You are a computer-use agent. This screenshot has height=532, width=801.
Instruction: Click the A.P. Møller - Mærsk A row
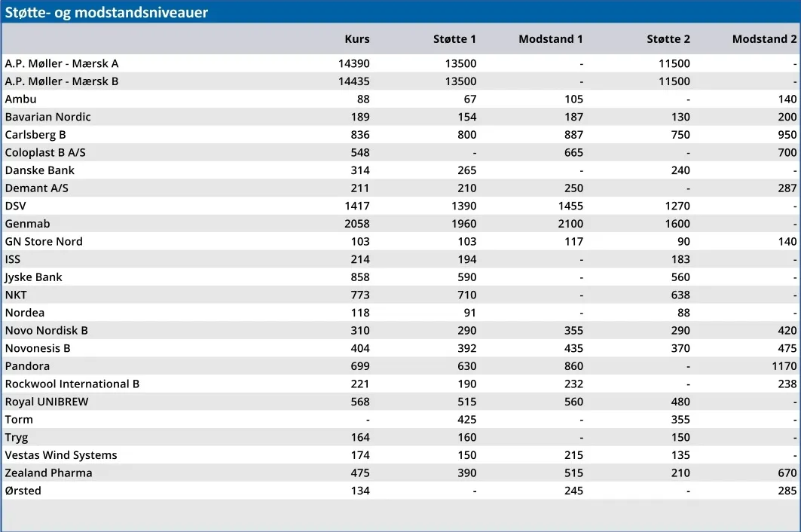pyautogui.click(x=62, y=64)
